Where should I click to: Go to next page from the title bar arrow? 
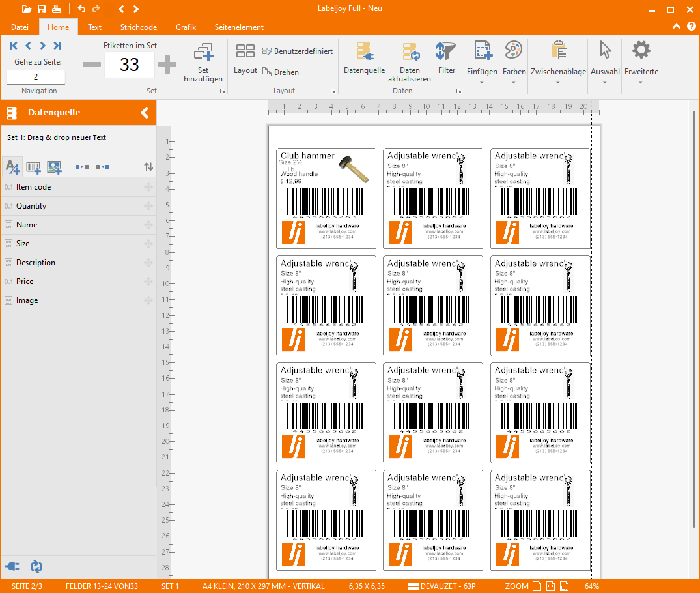[x=135, y=9]
